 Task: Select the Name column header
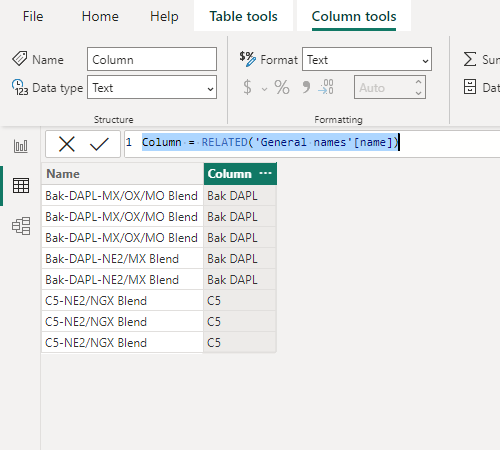point(123,174)
